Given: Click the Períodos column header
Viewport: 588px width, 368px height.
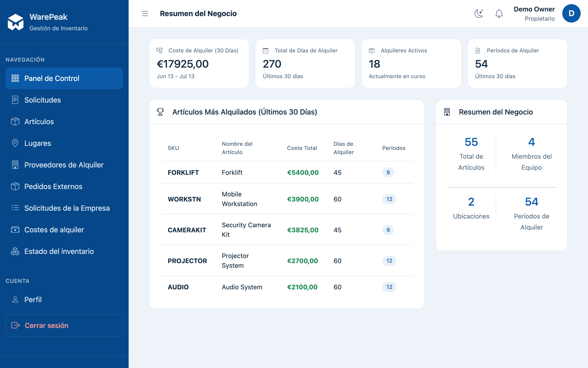Looking at the screenshot, I should (394, 148).
